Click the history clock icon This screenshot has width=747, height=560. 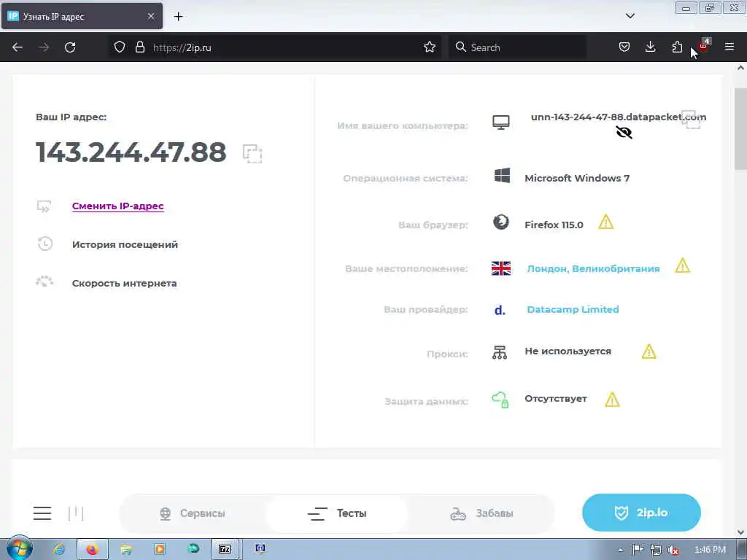pyautogui.click(x=44, y=244)
